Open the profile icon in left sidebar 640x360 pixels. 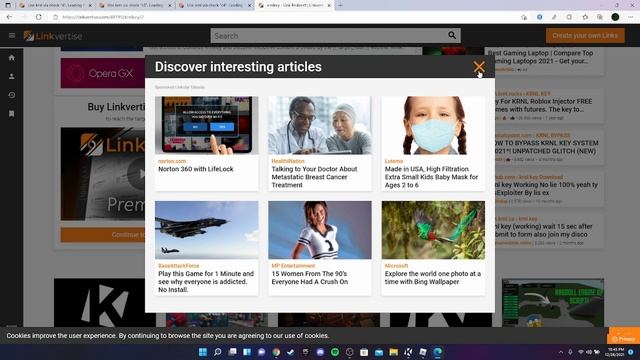point(12,76)
